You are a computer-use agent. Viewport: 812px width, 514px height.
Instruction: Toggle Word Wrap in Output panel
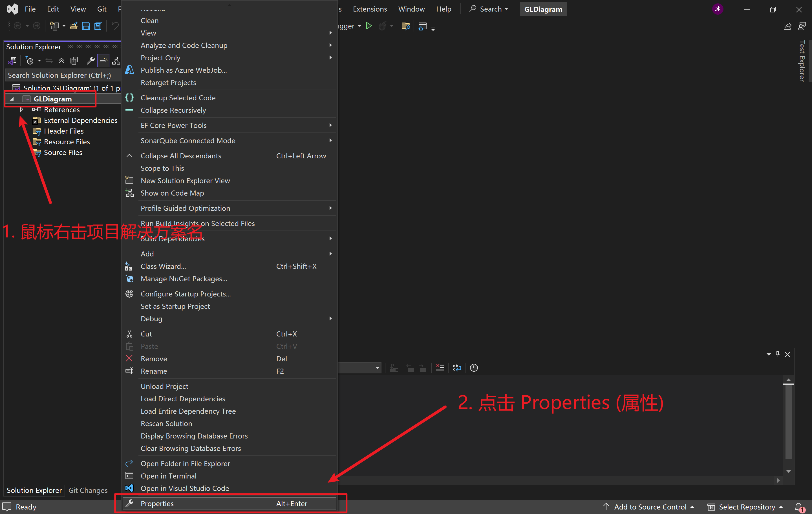point(456,368)
